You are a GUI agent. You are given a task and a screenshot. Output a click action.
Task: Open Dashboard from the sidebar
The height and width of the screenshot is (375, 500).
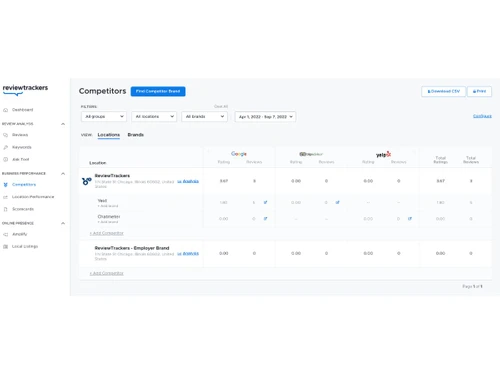tap(22, 110)
